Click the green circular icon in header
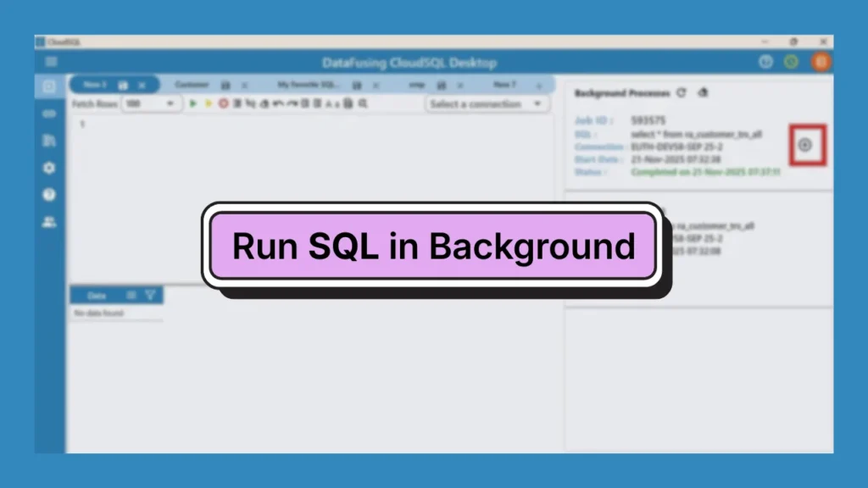 click(x=792, y=62)
